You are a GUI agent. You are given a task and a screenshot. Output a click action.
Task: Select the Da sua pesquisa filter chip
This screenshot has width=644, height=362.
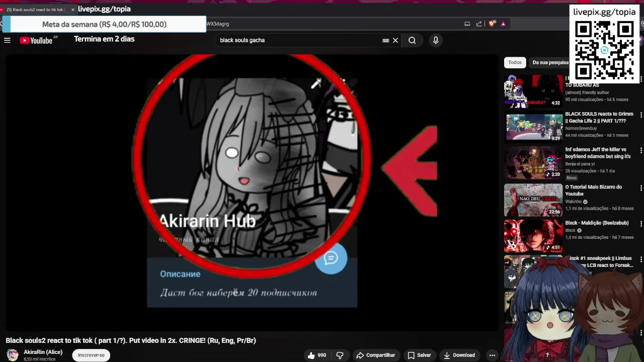[x=550, y=62]
